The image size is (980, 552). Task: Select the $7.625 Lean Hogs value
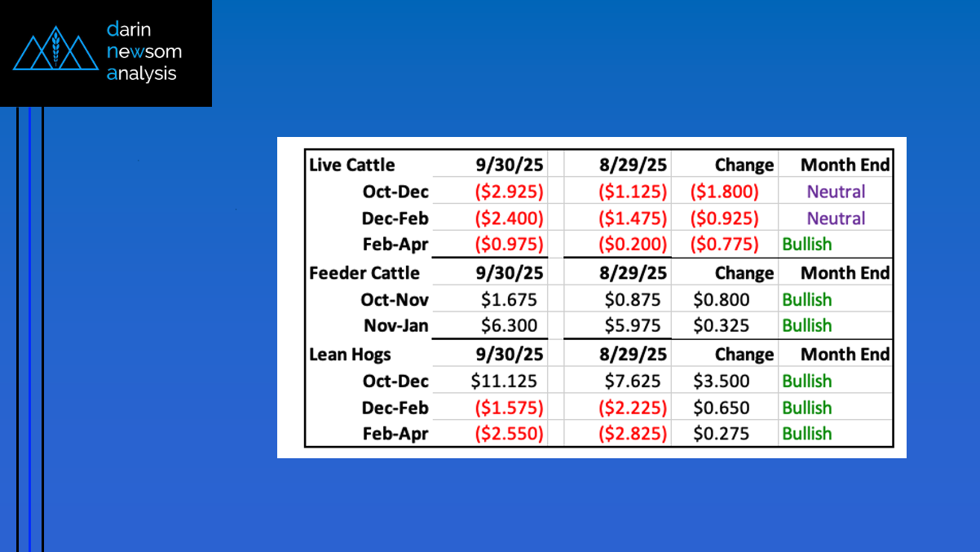click(x=633, y=381)
